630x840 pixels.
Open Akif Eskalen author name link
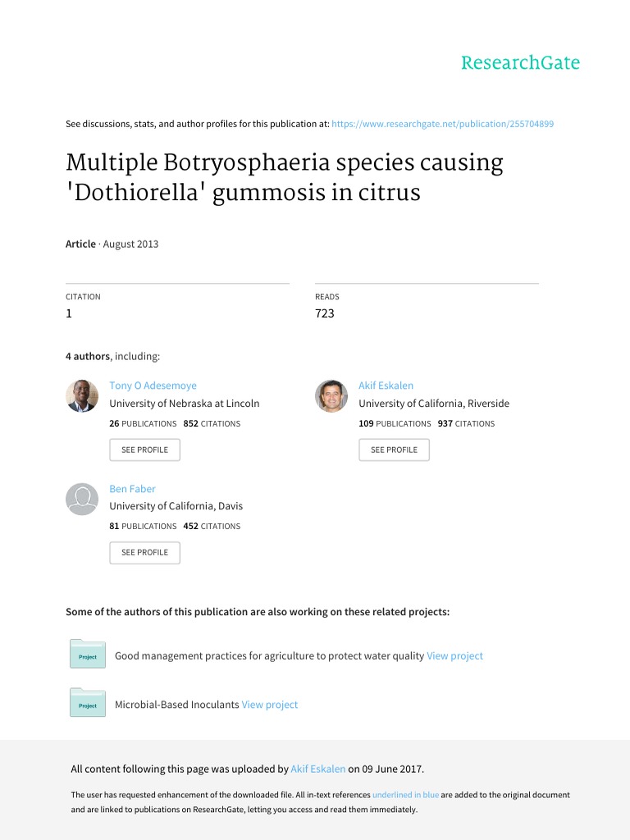point(385,386)
